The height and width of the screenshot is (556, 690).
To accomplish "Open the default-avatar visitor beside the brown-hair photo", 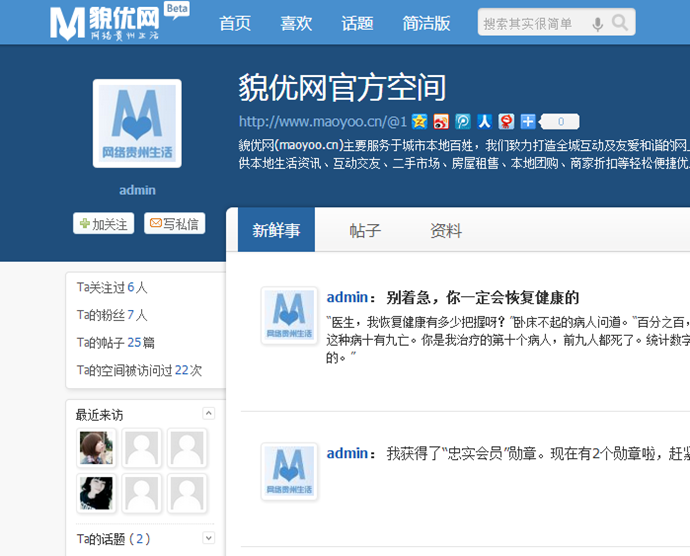I will click(x=142, y=448).
